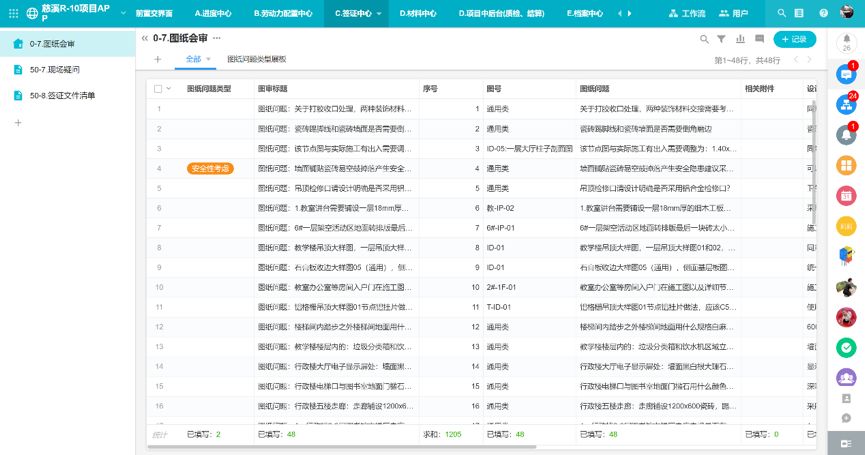The width and height of the screenshot is (865, 455).
Task: Click the 安全性考虑 orange tag
Action: tap(210, 169)
